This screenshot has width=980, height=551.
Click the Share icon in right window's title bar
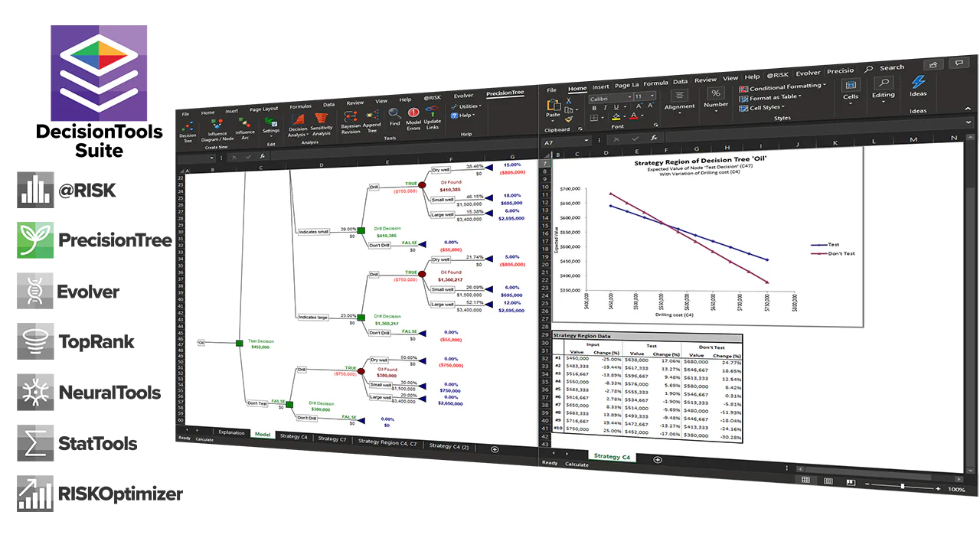(x=933, y=64)
